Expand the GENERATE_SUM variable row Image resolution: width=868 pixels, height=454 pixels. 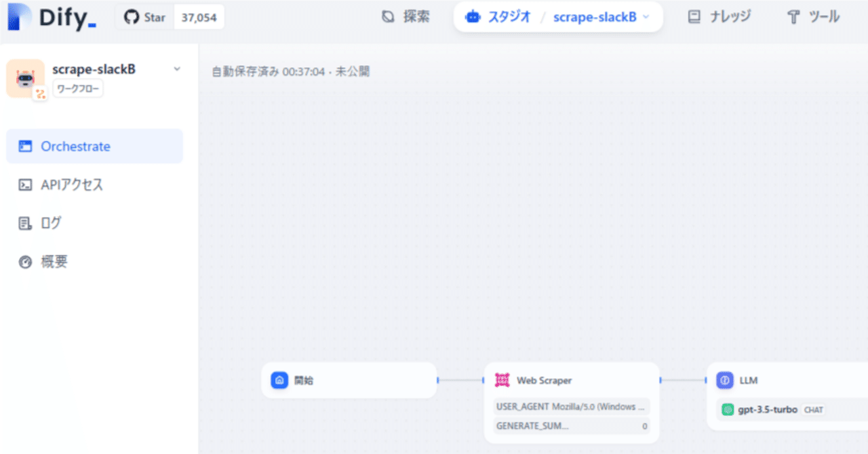[572, 426]
